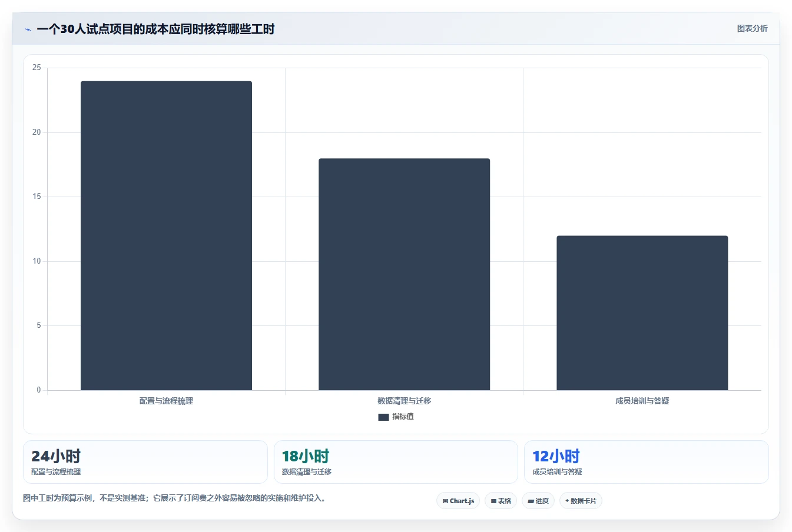This screenshot has height=532, width=792.
Task: Click the Chart.js tag chip
Action: [x=458, y=501]
